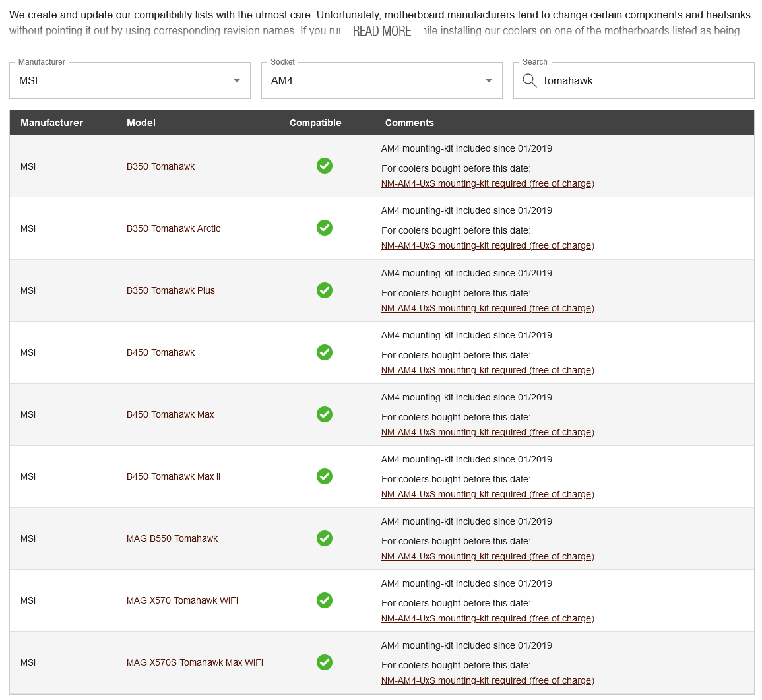This screenshot has height=700, width=762.
Task: Click the Model column header
Action: click(x=141, y=123)
